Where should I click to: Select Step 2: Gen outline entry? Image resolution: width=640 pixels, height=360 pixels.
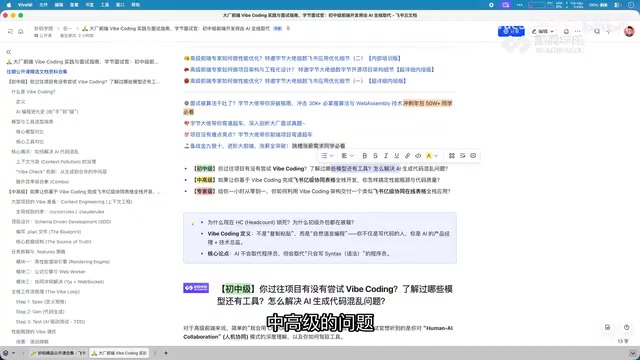pos(40,311)
